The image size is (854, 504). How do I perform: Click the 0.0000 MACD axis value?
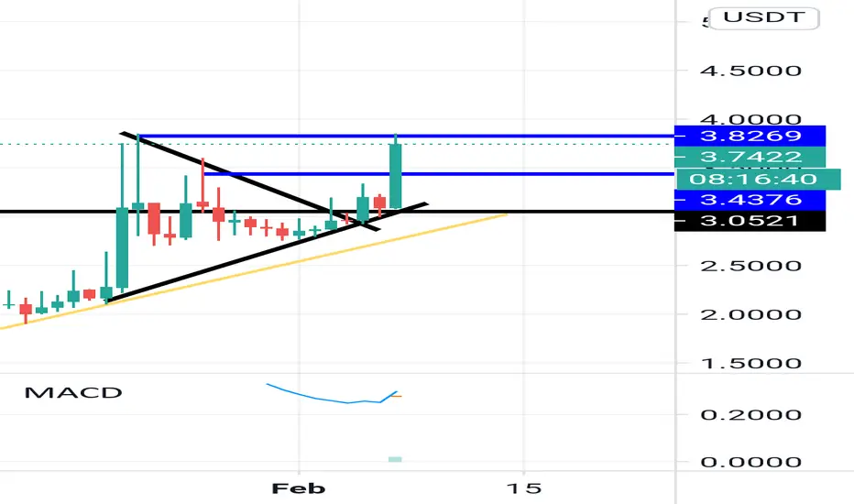(750, 462)
